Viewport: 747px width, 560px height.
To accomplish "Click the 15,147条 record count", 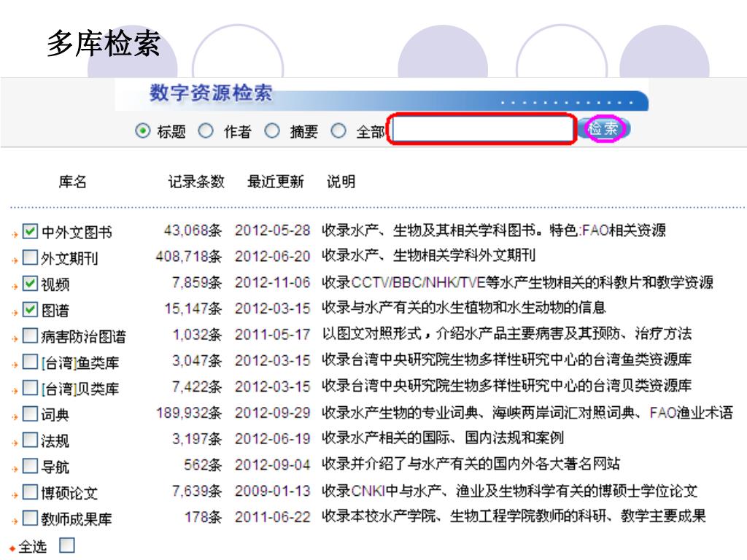I will (193, 308).
